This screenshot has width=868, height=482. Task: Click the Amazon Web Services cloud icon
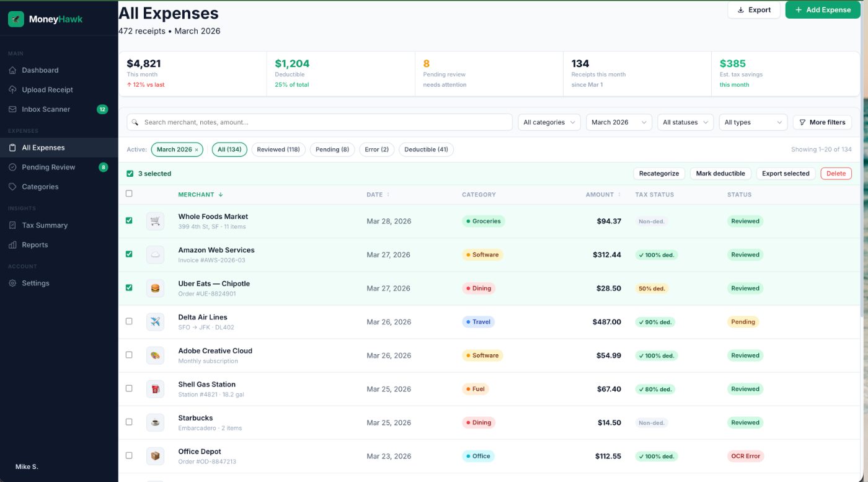tap(155, 255)
